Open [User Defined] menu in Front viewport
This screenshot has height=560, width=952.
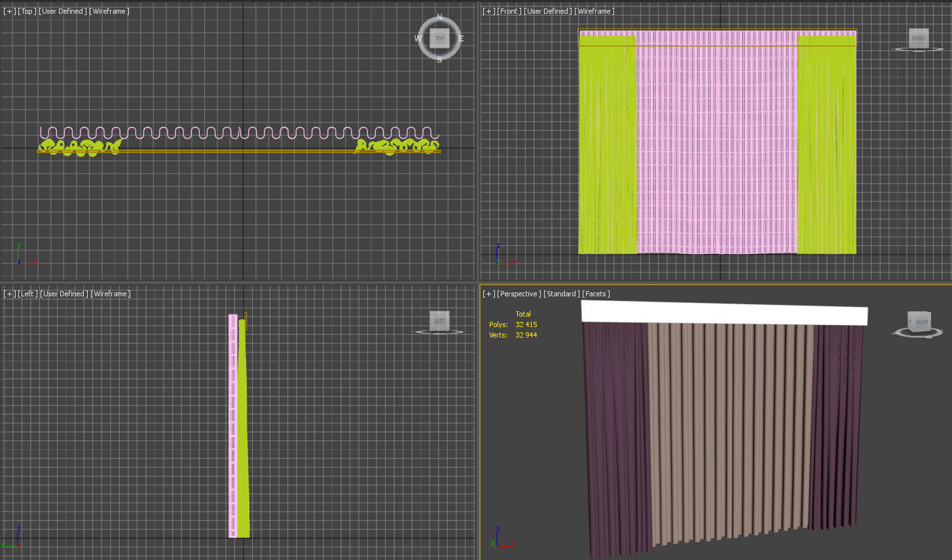tap(547, 11)
